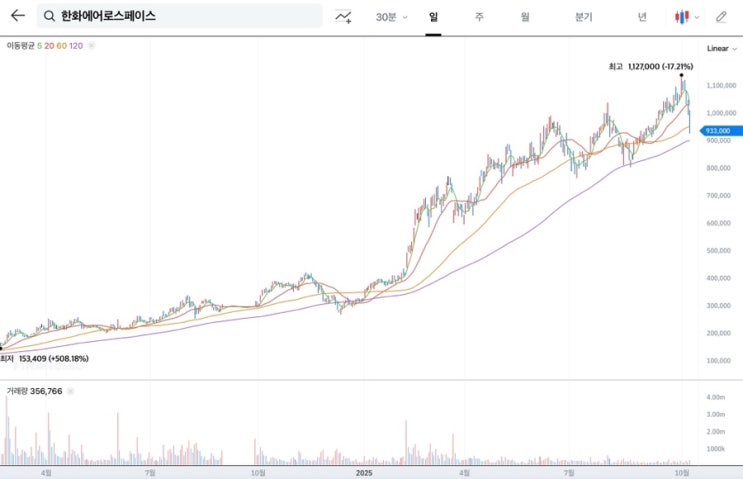Click the highest price marker dot
Image resolution: width=743 pixels, height=479 pixels.
(x=681, y=75)
